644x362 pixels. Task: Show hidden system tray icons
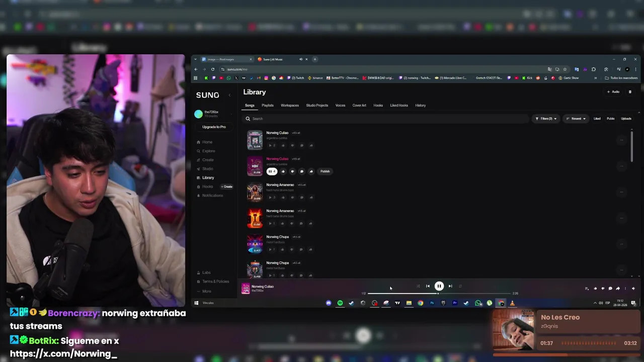point(595,303)
